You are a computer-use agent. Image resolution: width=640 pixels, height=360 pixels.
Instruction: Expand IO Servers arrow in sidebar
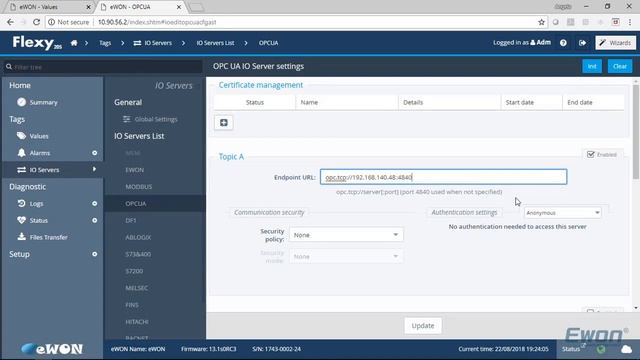click(94, 169)
